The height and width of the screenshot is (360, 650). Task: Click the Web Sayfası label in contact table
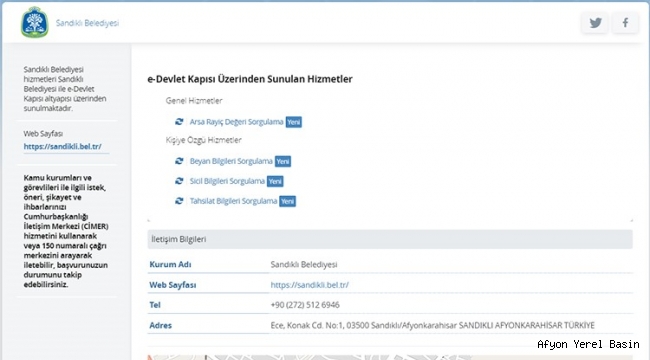pyautogui.click(x=172, y=285)
